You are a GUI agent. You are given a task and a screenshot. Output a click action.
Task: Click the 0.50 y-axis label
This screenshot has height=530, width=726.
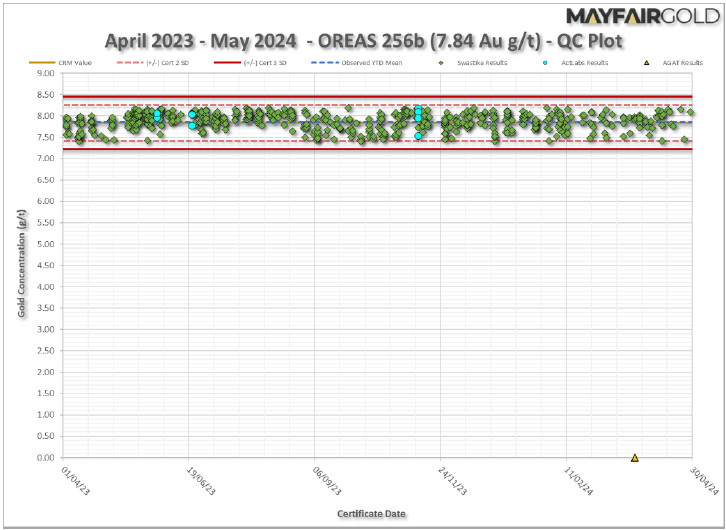46,436
